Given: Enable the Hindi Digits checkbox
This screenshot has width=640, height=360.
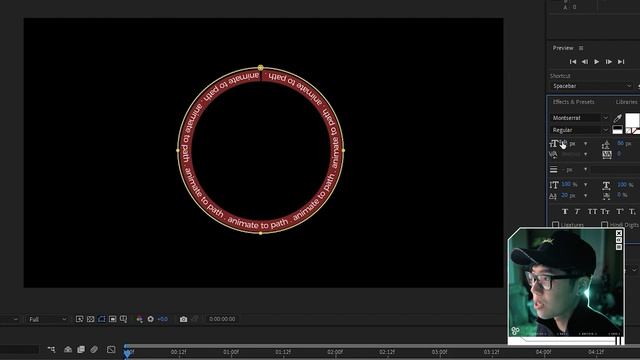Looking at the screenshot, I should (x=604, y=224).
